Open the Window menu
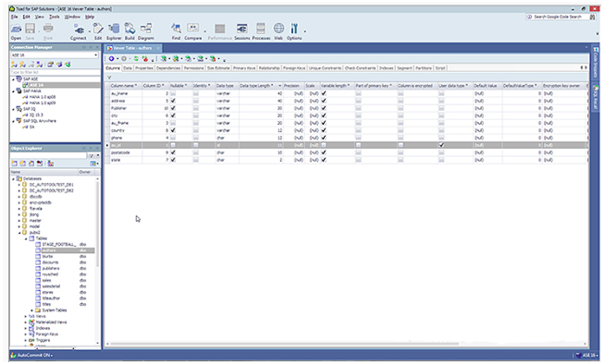604x364 pixels. (x=72, y=17)
